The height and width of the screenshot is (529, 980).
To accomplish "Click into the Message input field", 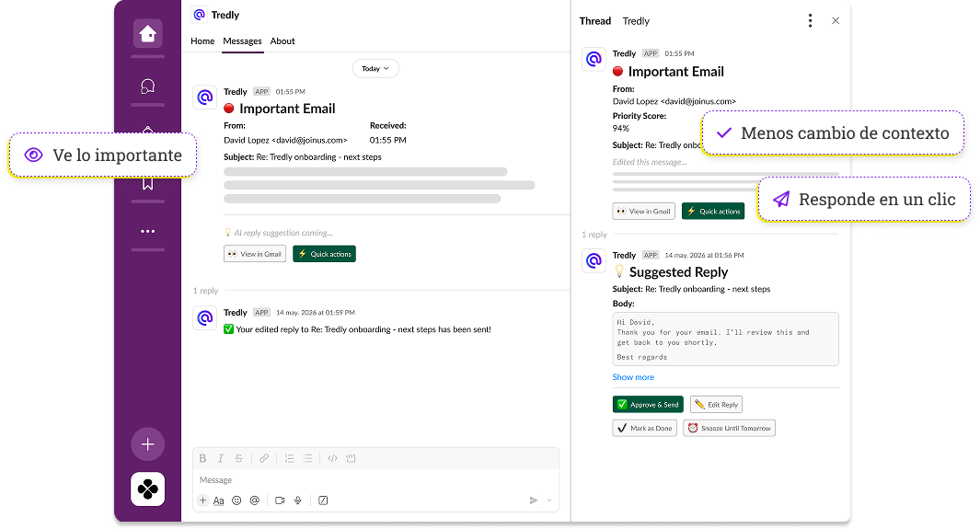I will click(x=368, y=480).
